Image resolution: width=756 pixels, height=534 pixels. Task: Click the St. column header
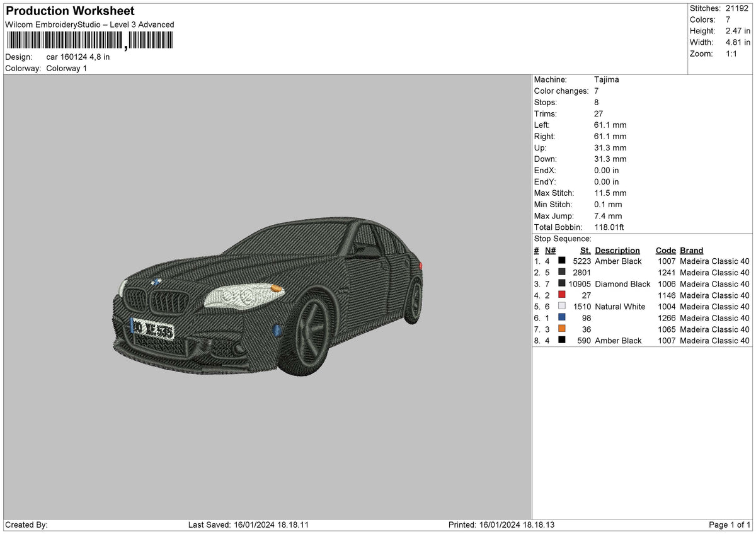[585, 250]
